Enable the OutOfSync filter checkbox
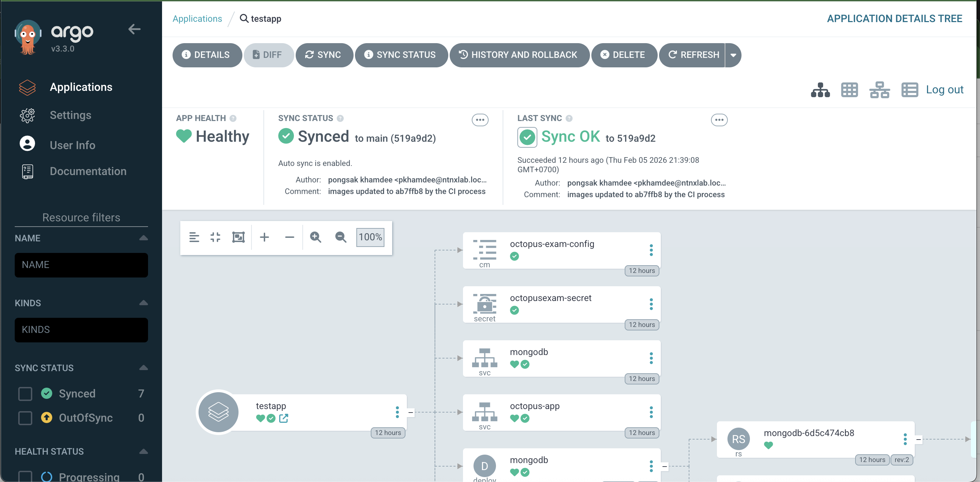This screenshot has width=980, height=482. [25, 418]
